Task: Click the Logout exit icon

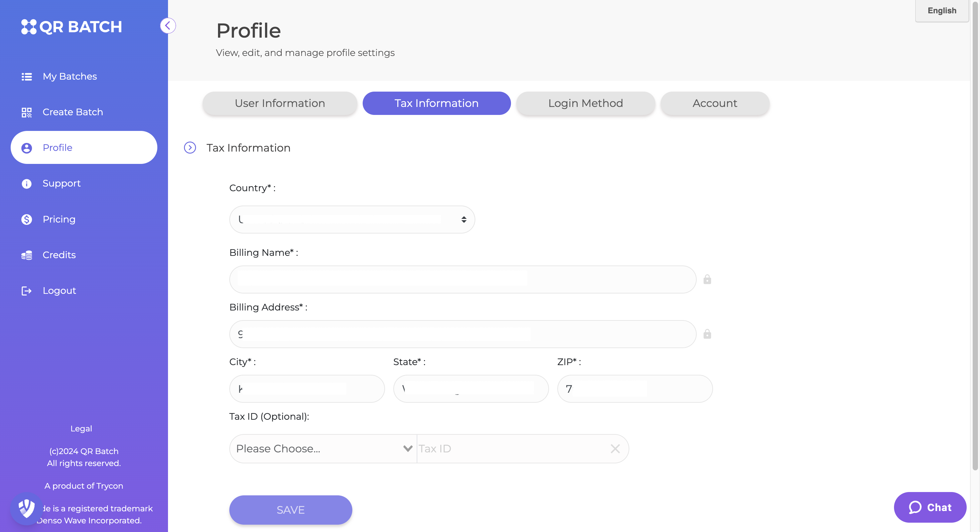Action: pos(27,291)
